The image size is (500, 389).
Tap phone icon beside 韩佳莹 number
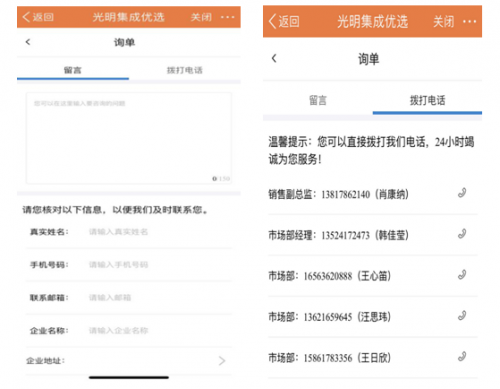(x=462, y=234)
